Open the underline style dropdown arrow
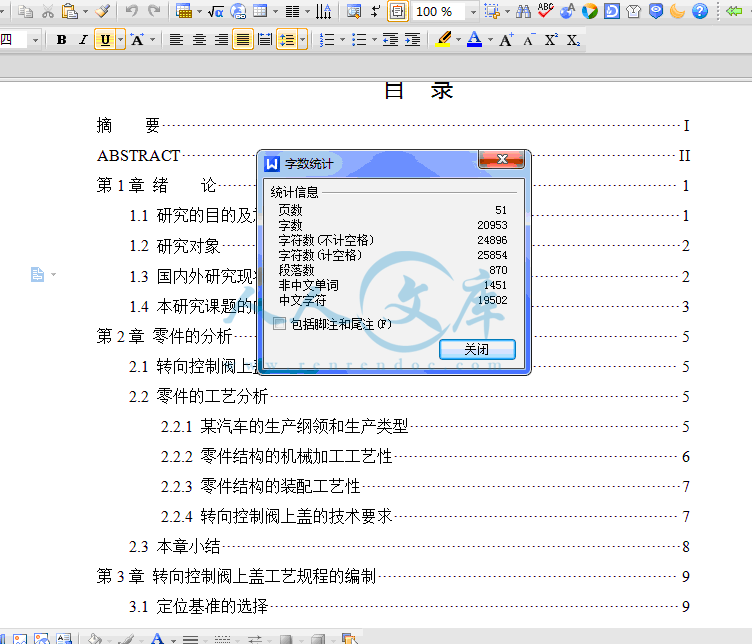This screenshot has width=752, height=644. coord(121,40)
